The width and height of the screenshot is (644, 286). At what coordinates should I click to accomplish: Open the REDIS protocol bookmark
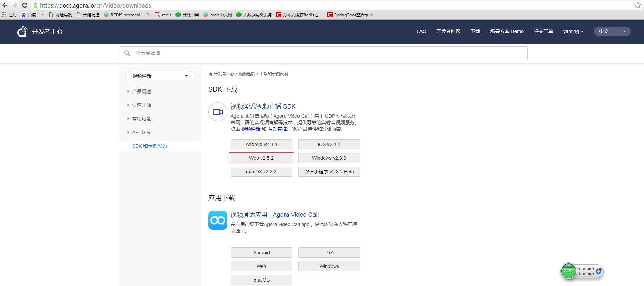coord(127,15)
